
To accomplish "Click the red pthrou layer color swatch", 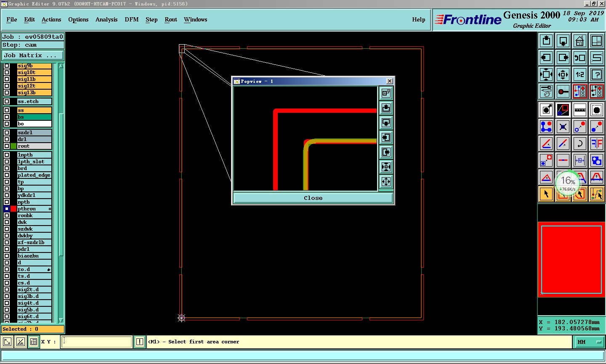I will point(13,209).
